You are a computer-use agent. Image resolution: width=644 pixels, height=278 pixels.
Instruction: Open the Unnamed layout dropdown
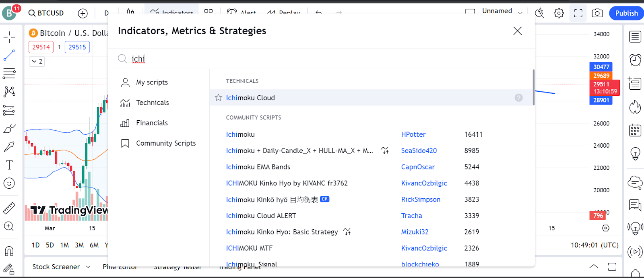(520, 12)
